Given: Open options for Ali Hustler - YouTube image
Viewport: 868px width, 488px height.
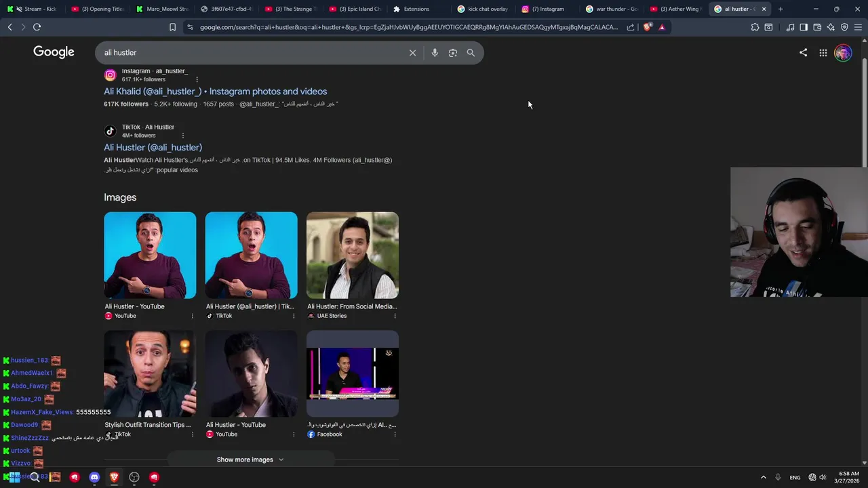Looking at the screenshot, I should click(192, 316).
